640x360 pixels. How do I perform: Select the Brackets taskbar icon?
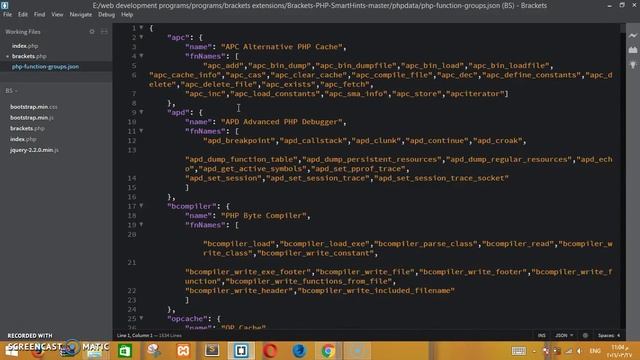[241, 351]
